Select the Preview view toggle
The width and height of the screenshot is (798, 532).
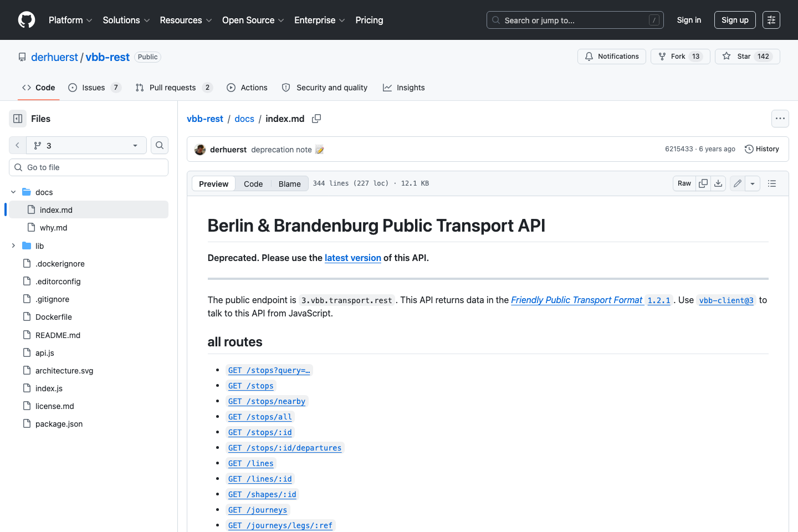tap(213, 184)
